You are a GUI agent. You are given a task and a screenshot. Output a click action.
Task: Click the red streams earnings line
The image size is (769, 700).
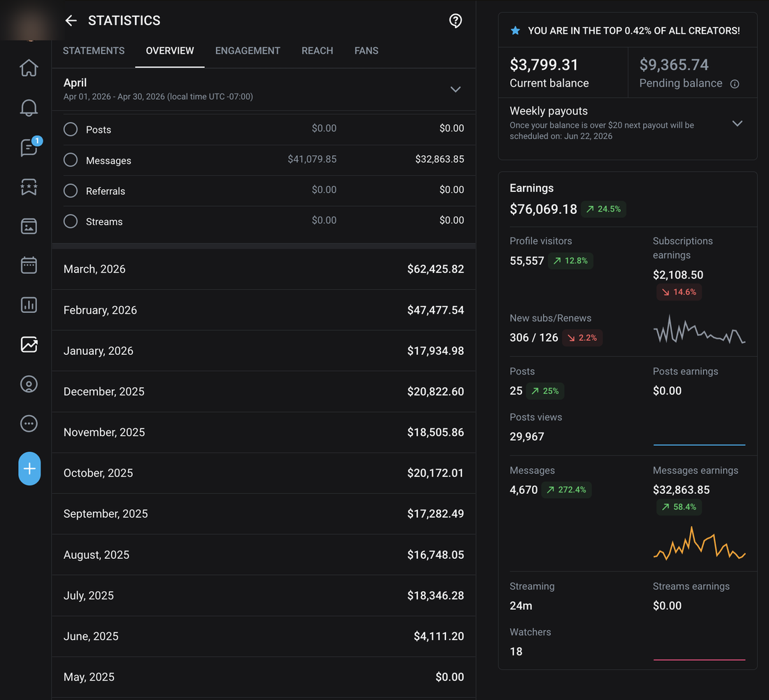tap(699, 659)
